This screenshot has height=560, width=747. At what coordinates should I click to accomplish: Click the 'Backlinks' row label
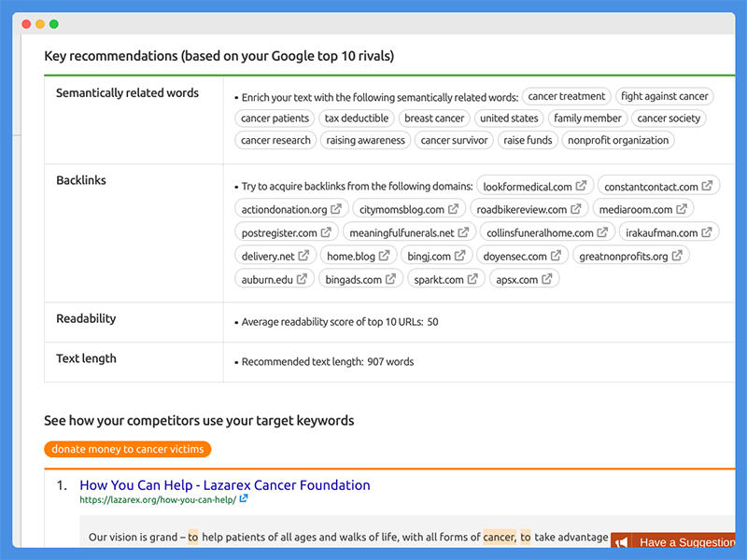[x=81, y=180]
